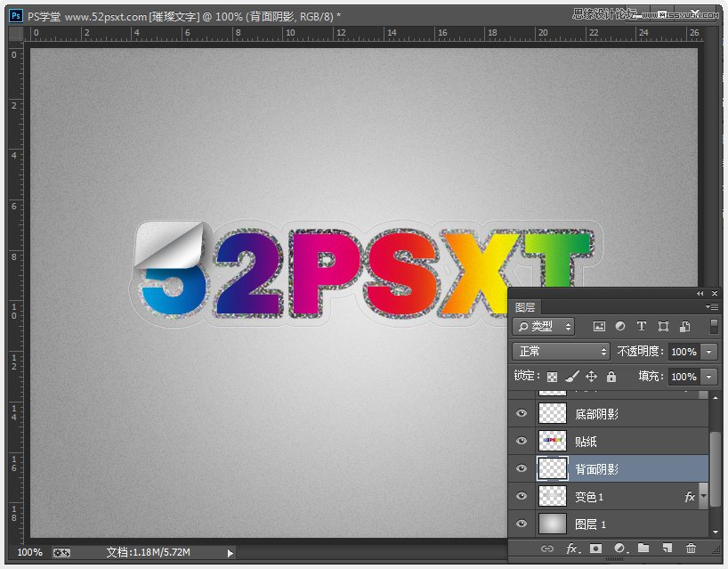Click the 填充 fill label

click(x=651, y=377)
